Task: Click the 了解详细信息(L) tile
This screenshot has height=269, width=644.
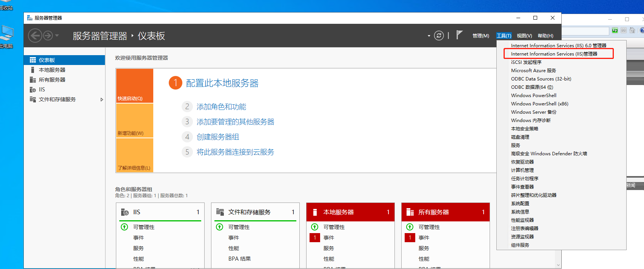Action: click(x=135, y=155)
